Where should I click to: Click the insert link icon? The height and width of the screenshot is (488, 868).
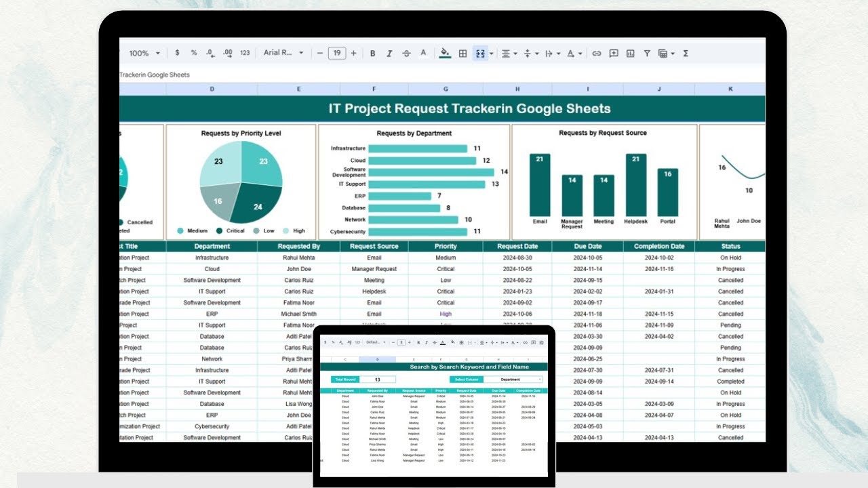click(x=596, y=53)
